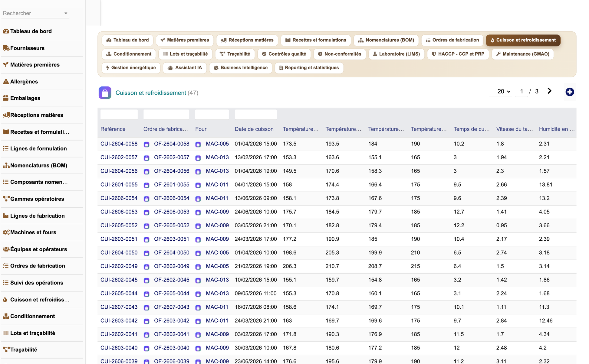This screenshot has height=364, width=589.
Task: Sort by the Date de cuisson column header
Action: click(254, 129)
